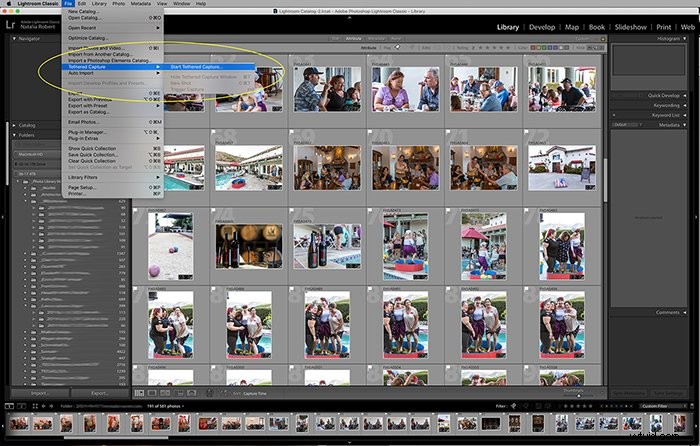Choose Start Tethered Capture submenu item
Viewport: 700px width, 446px height.
click(x=210, y=67)
